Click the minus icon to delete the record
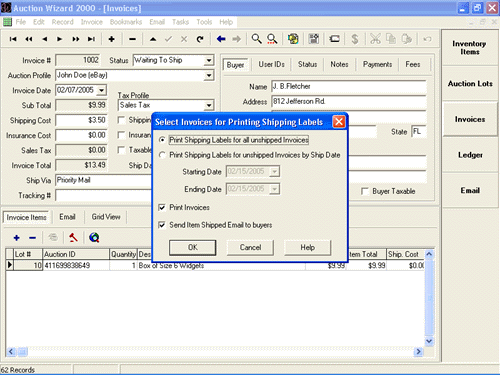Viewport: 500px width, 375px height. [x=132, y=39]
